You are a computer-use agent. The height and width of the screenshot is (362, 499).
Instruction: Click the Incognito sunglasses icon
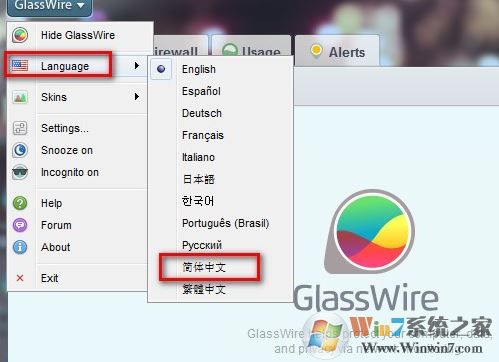[x=20, y=172]
